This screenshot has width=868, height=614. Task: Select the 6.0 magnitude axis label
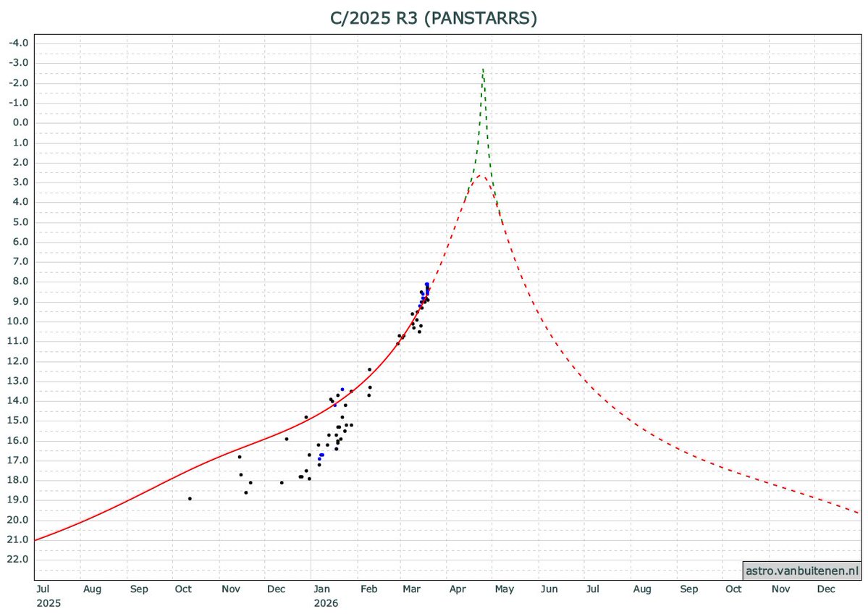[x=20, y=242]
